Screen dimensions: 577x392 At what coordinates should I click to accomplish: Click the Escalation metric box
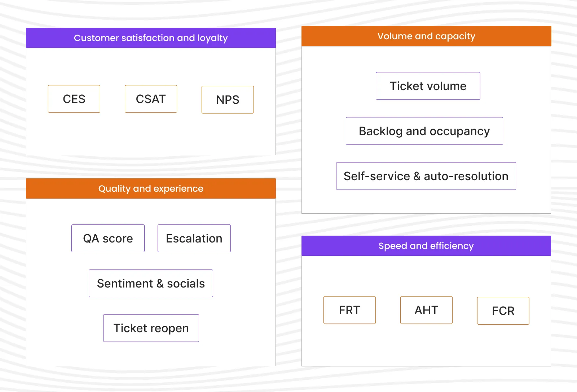pos(194,238)
